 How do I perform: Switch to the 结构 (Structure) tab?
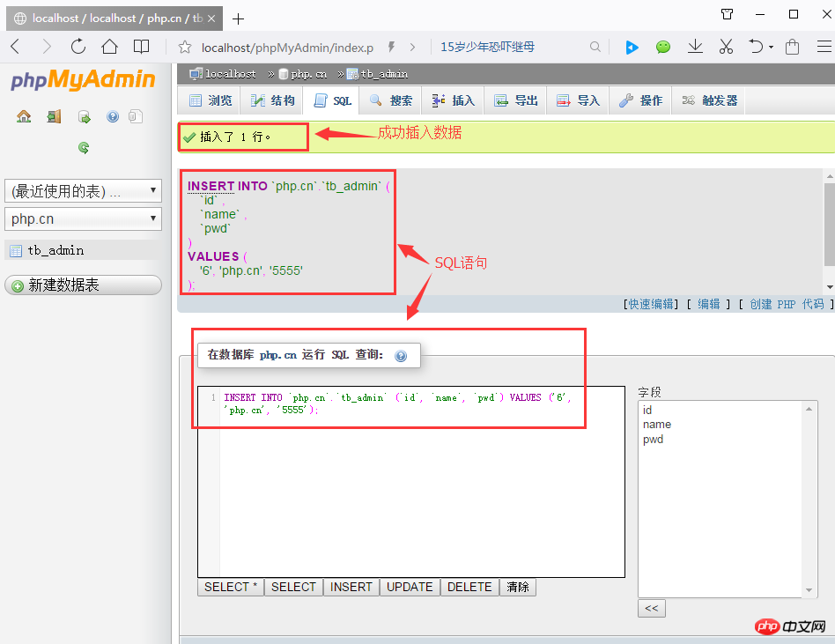click(273, 101)
